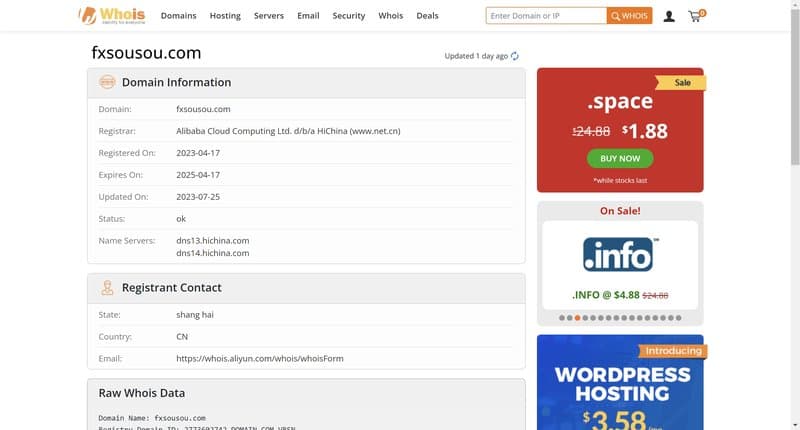
Task: Select name server dns14.hichina.com
Action: (x=213, y=253)
